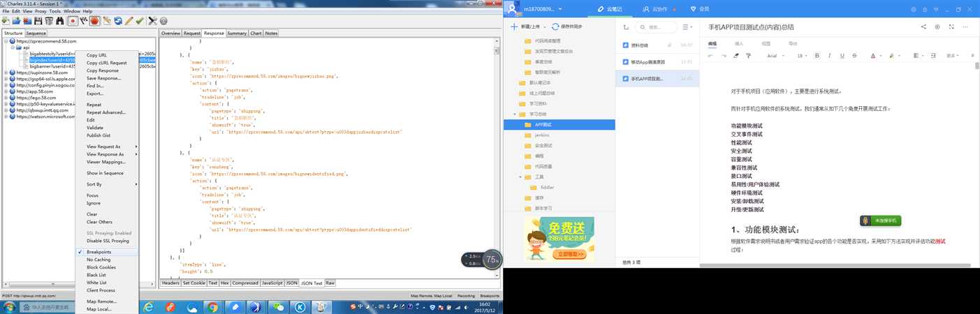The width and height of the screenshot is (980, 314).
Task: Click the green checkmark Validate icon
Action: (x=140, y=21)
